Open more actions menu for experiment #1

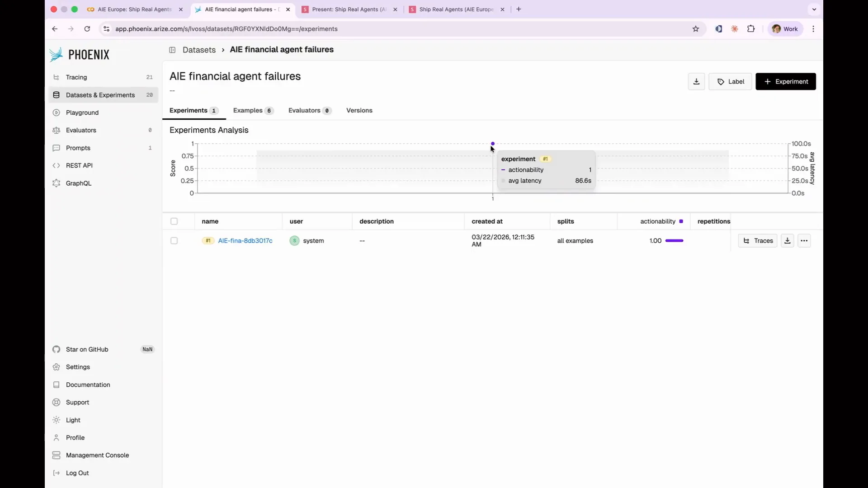click(x=804, y=241)
